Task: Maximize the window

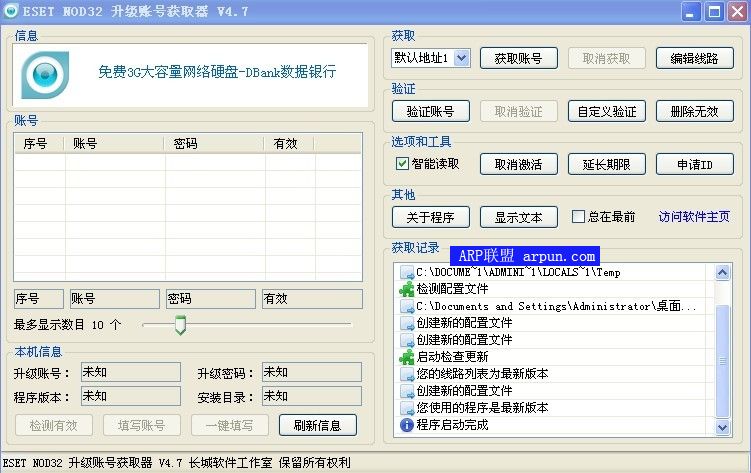Action: coord(714,12)
